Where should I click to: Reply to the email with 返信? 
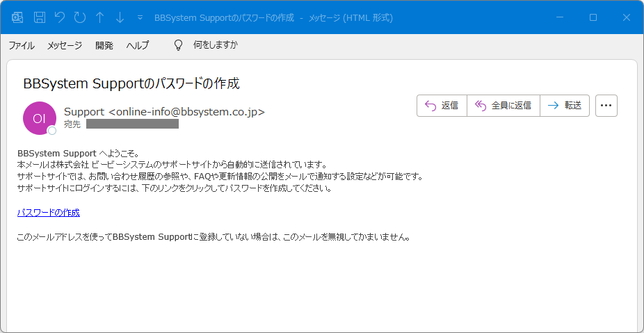pos(442,106)
